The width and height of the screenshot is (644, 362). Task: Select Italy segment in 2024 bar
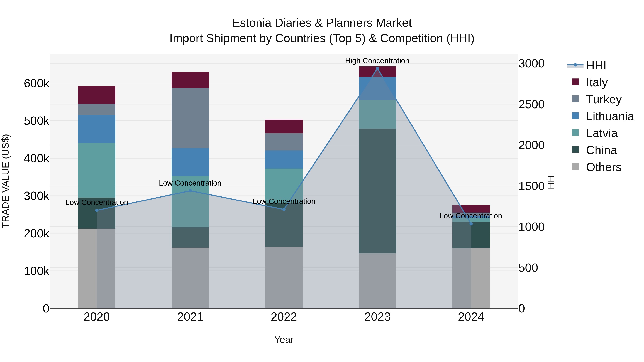pyautogui.click(x=471, y=209)
